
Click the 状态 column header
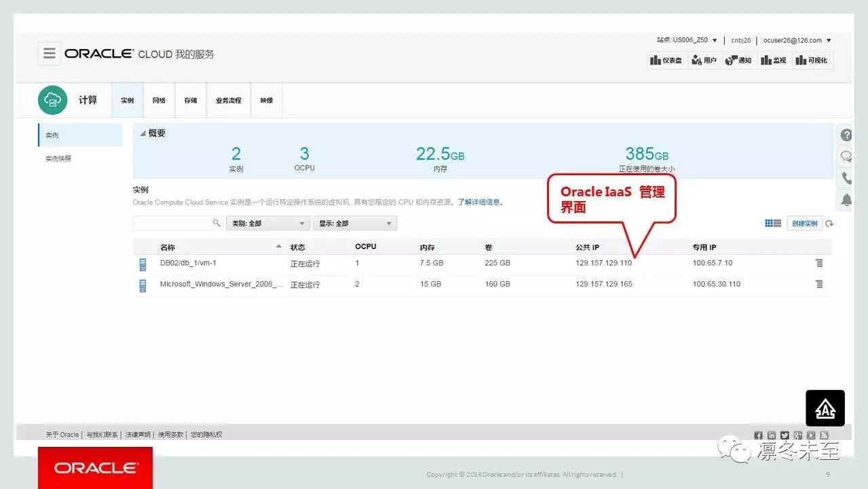298,247
